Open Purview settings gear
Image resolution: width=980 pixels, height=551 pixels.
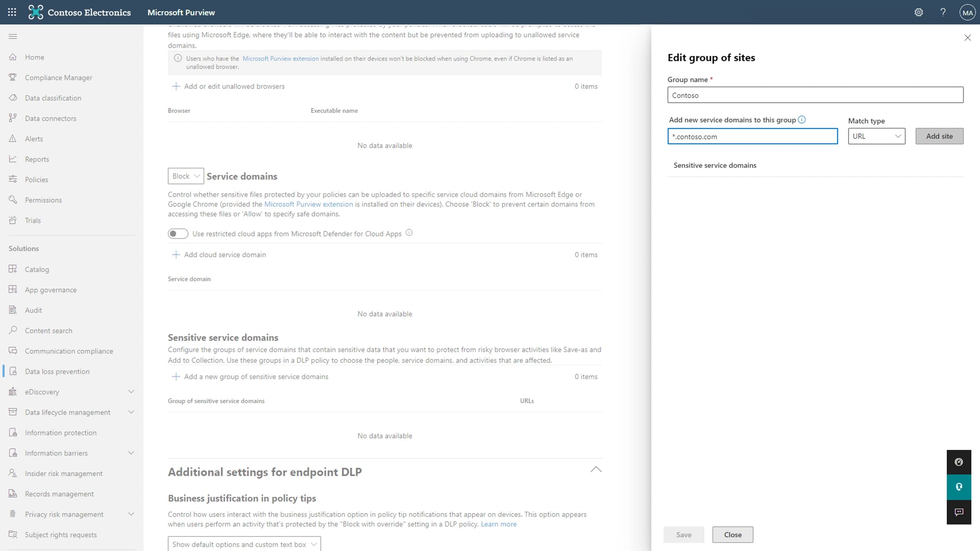coord(918,12)
